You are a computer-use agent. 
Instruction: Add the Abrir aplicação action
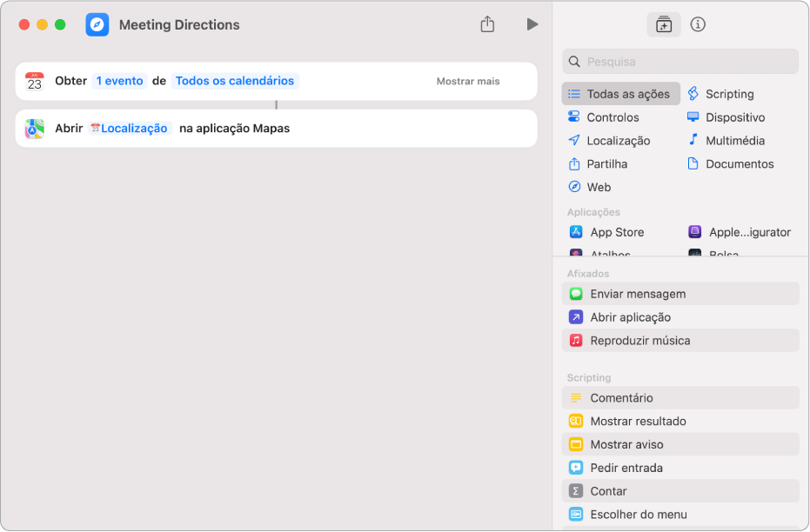pyautogui.click(x=679, y=316)
